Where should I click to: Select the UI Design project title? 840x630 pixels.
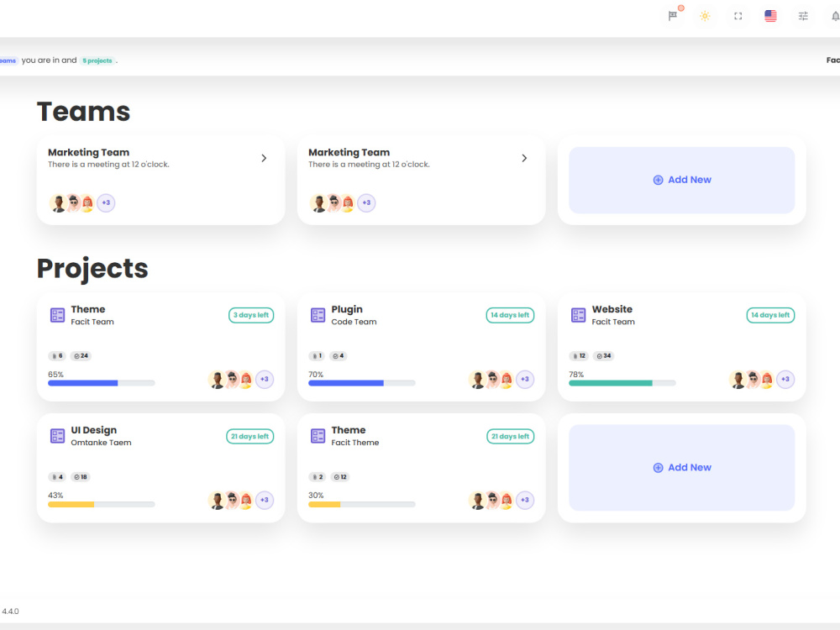(x=94, y=430)
